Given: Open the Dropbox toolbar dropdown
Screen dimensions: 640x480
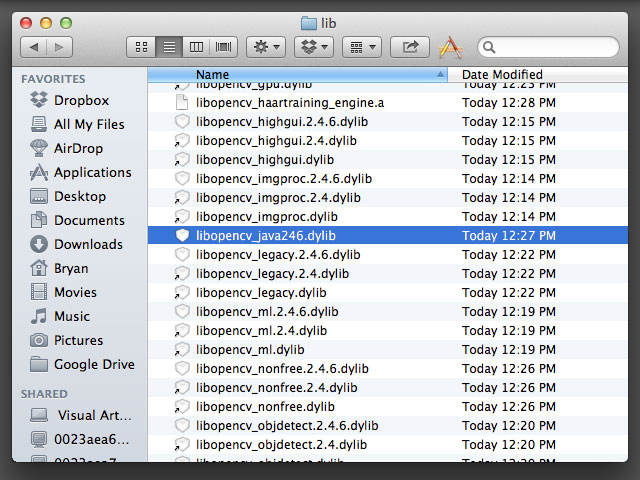Looking at the screenshot, I should (x=313, y=47).
